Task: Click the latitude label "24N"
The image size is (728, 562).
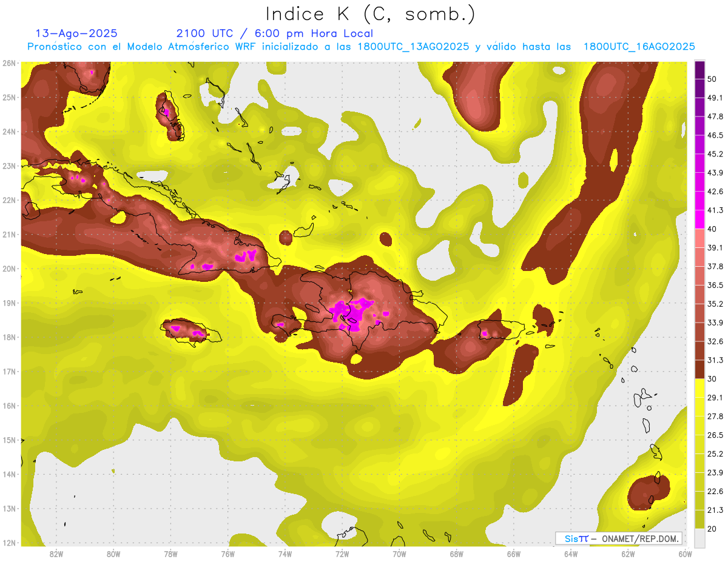Action: (9, 132)
